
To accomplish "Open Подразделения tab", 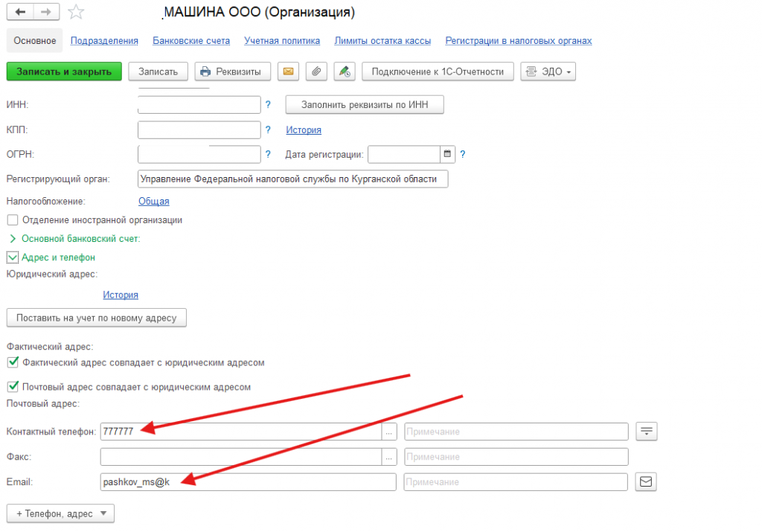I will pyautogui.click(x=104, y=41).
